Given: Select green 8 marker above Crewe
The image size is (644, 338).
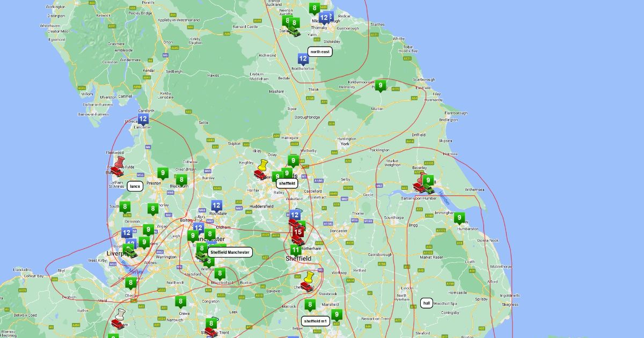Looking at the screenshot, I should pyautogui.click(x=180, y=302).
